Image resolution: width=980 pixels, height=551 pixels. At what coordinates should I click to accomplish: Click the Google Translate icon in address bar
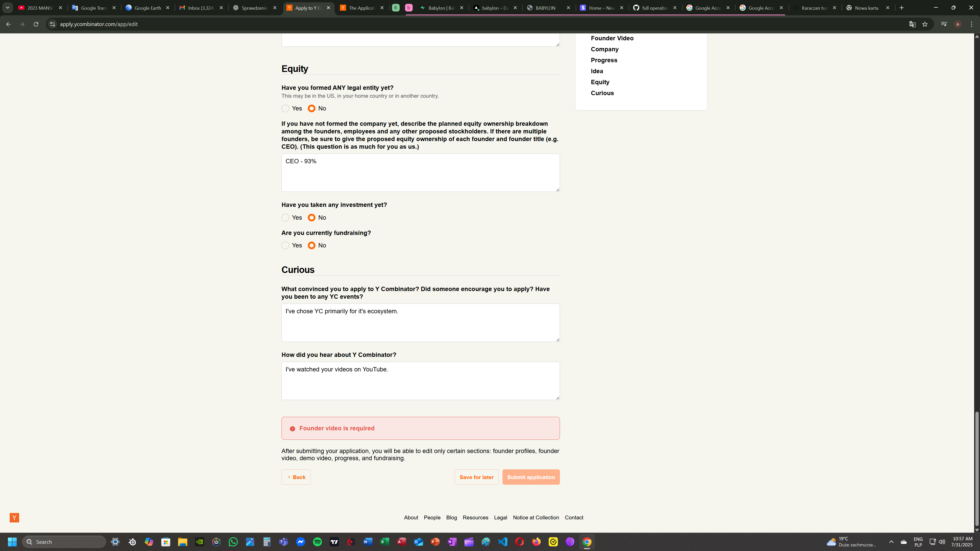click(912, 24)
